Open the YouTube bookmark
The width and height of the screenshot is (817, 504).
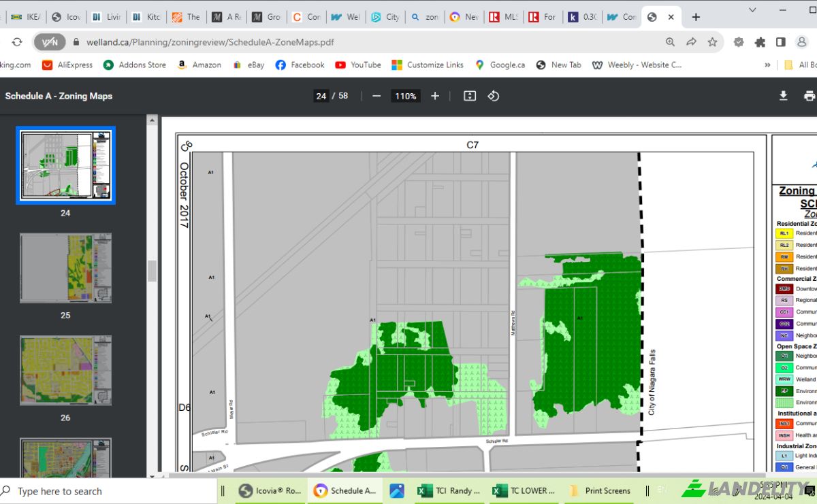(358, 65)
